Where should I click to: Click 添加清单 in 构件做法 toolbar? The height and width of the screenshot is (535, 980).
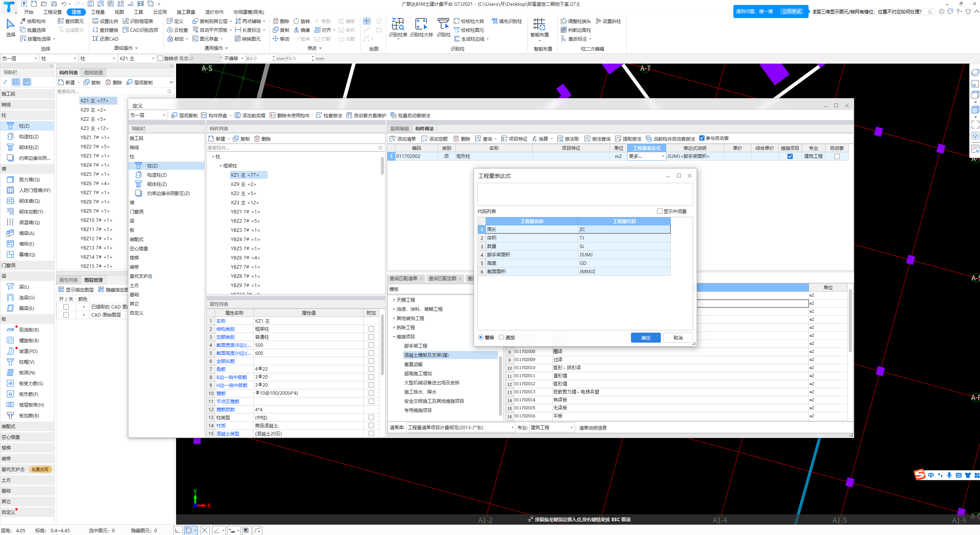coord(403,139)
